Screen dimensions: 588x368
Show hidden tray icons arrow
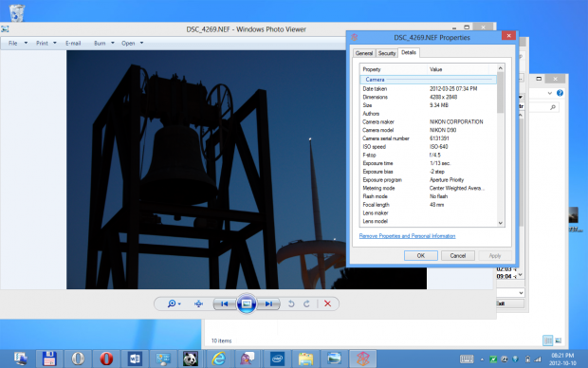[x=482, y=359]
